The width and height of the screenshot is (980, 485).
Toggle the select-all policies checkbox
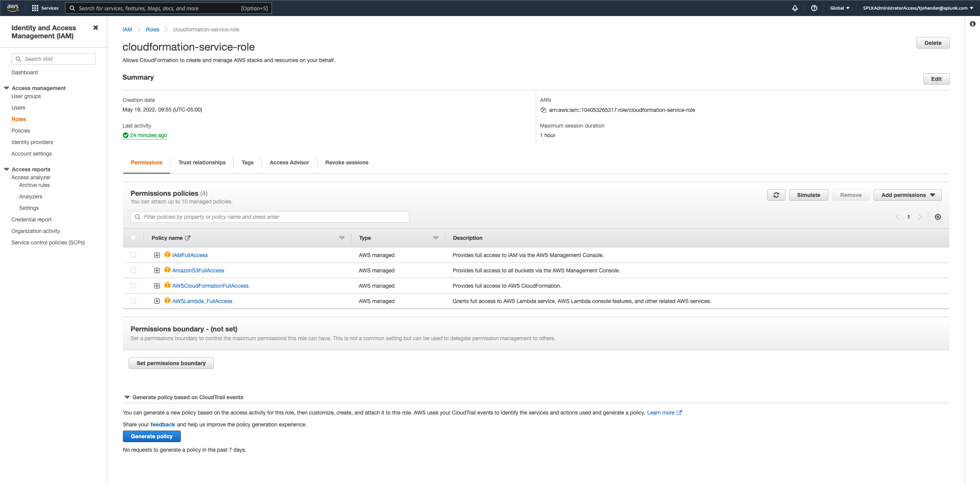coord(133,238)
